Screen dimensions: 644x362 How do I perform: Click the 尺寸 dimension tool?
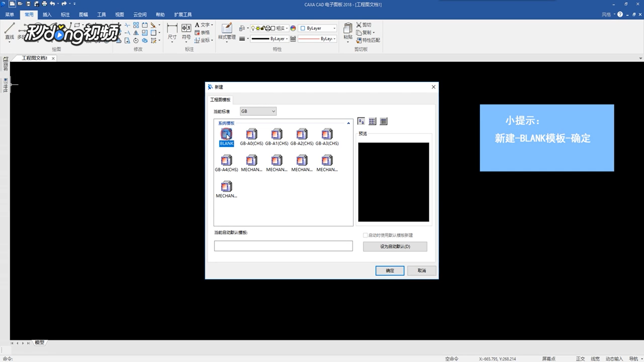172,32
